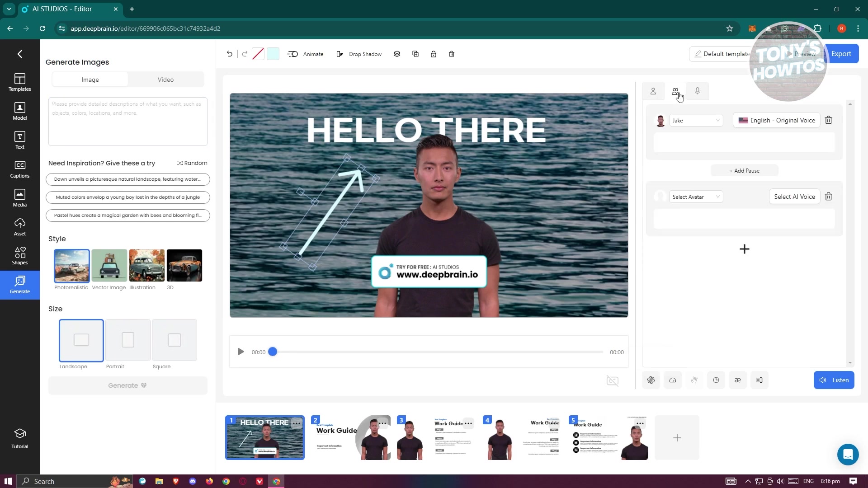The height and width of the screenshot is (488, 868).
Task: Open the Templates sidebar panel
Action: [19, 82]
